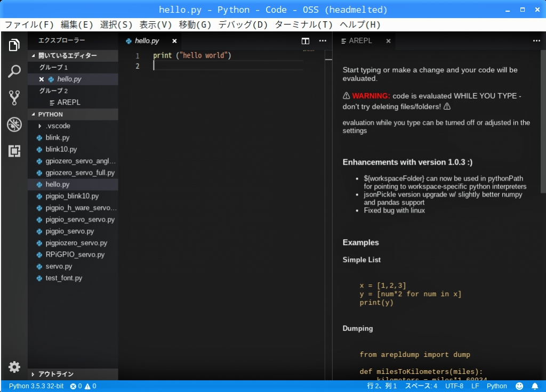Open blink10.py from the file tree

(x=73, y=150)
